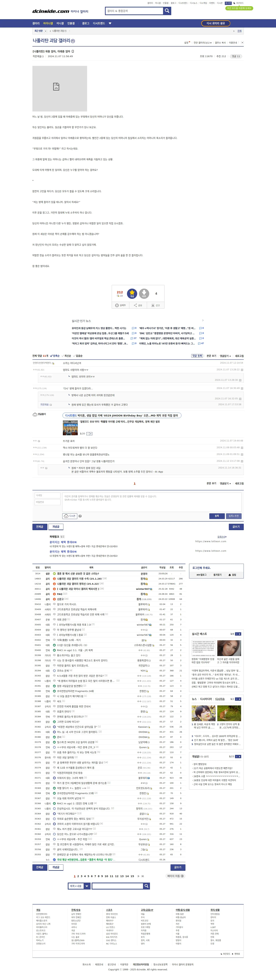276x980 pixels.
Task: Open the 즐겨찾기 link in the login box
Action: pyautogui.click(x=218, y=575)
